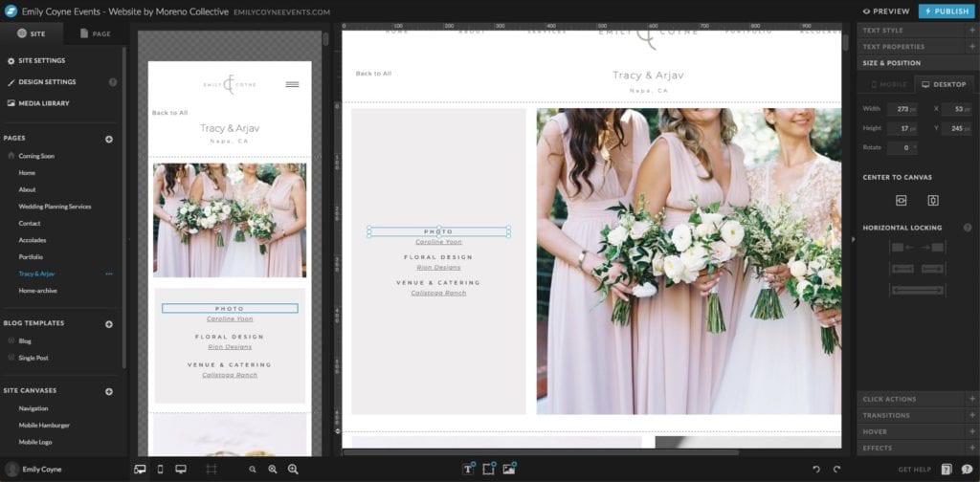Click the middle zoom reset magnifier icon
Viewport: 980px width, 482px height.
click(x=273, y=470)
